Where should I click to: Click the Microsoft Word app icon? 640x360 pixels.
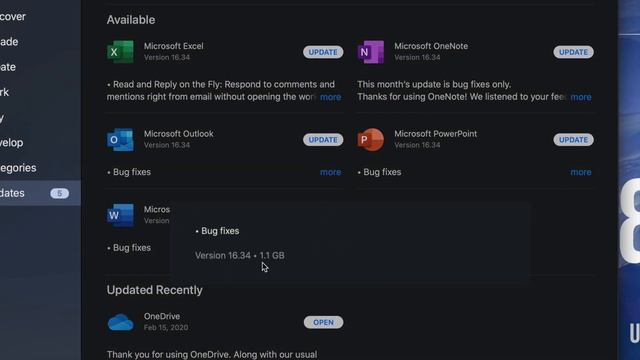point(120,215)
